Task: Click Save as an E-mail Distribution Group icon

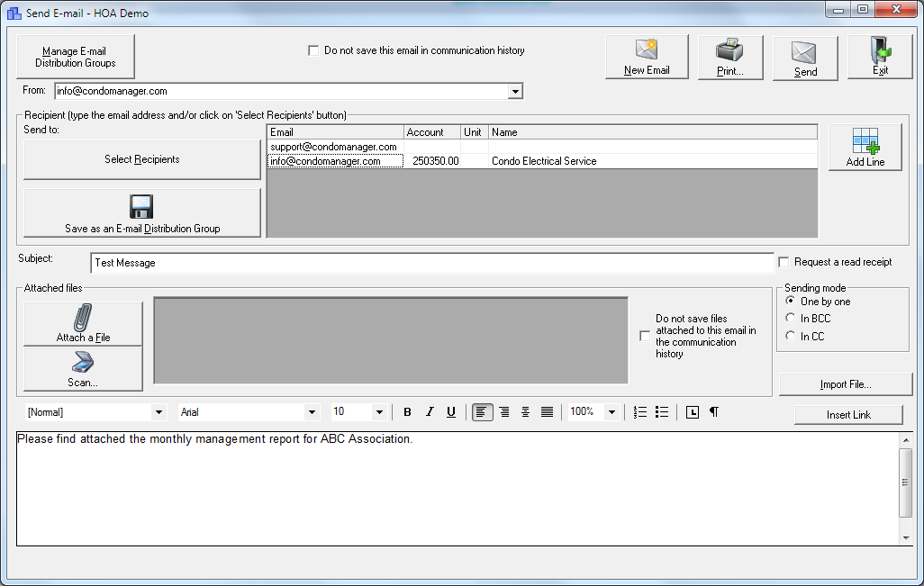Action: [140, 206]
